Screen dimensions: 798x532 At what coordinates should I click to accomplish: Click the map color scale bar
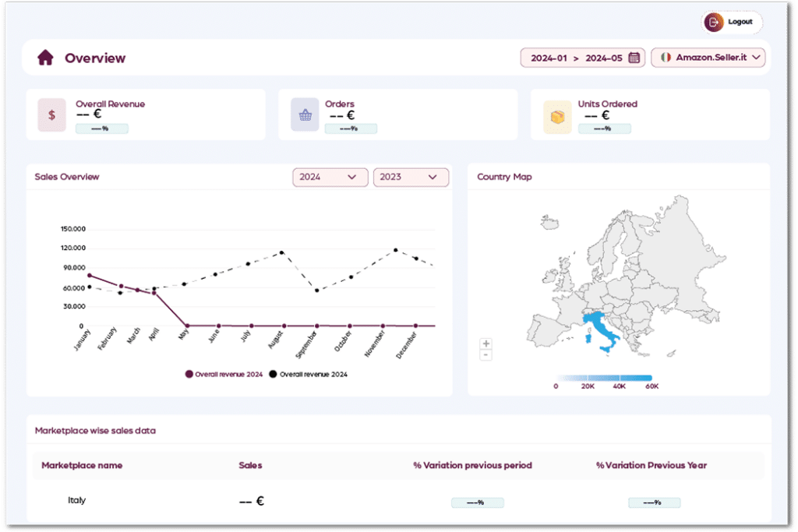coord(603,377)
